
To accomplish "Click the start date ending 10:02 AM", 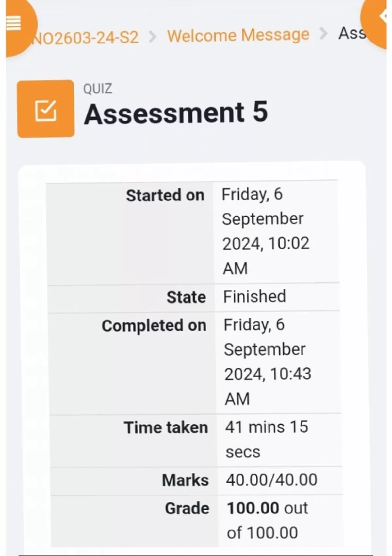I will (265, 231).
